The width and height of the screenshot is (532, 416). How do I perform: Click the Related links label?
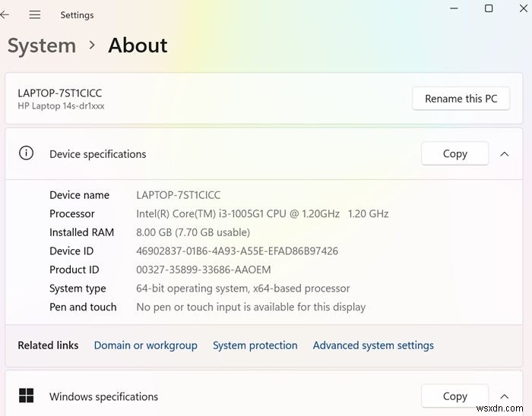tap(48, 345)
